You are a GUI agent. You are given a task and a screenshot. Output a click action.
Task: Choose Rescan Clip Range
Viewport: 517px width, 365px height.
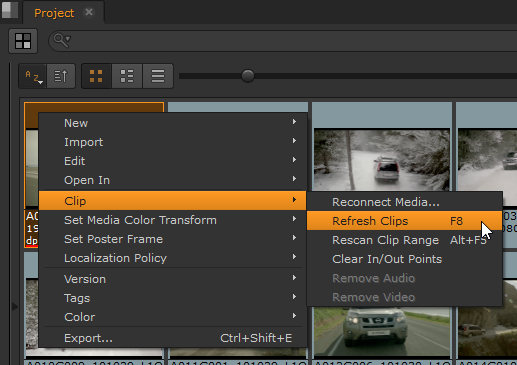[x=404, y=240]
